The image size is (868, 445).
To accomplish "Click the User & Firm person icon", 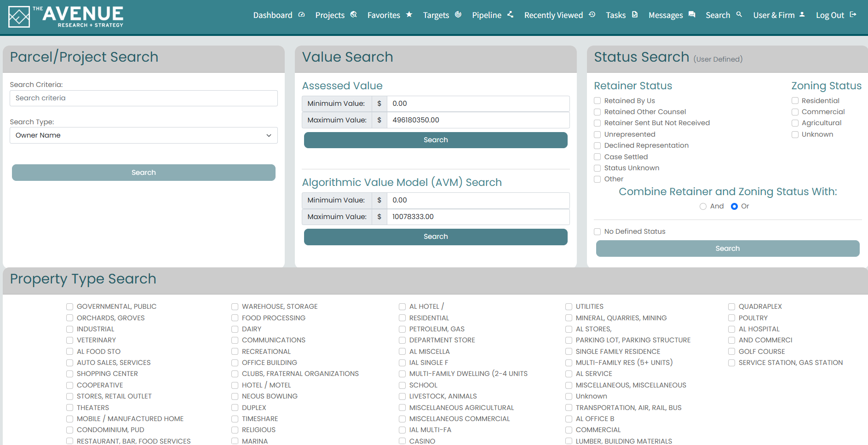I will coord(802,15).
